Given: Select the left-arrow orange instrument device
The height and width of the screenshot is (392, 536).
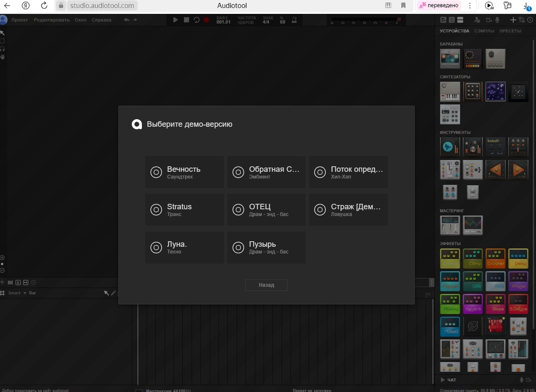Looking at the screenshot, I should tap(495, 170).
